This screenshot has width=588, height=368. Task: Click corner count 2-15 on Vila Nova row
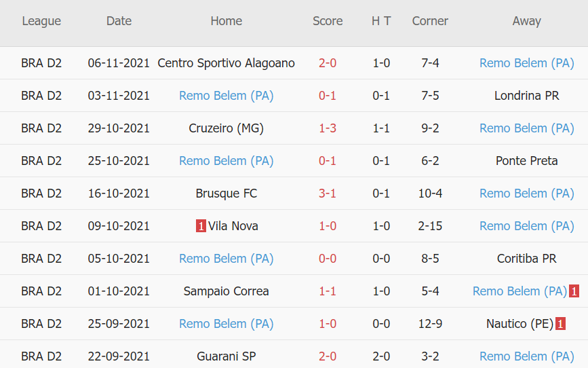430,226
